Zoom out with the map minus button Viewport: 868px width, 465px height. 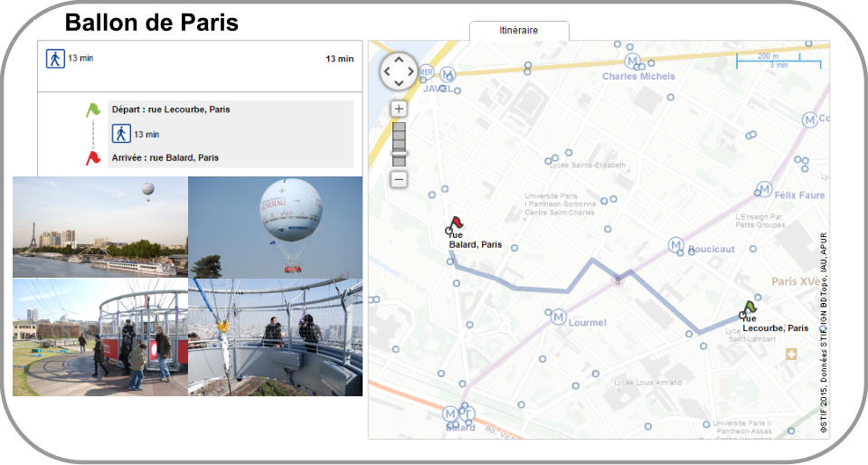click(x=399, y=179)
